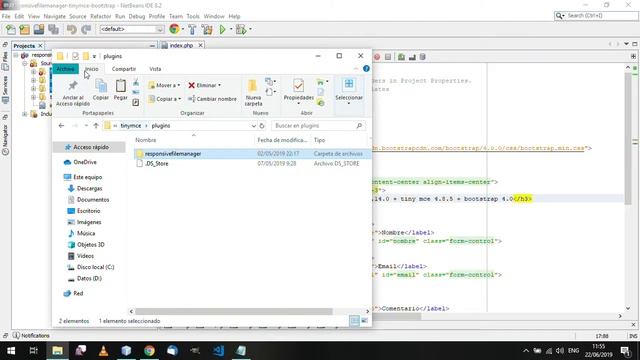Image resolution: width=640 pixels, height=360 pixels.
Task: Toggle the details view button in Explorer status bar
Action: coord(354,321)
